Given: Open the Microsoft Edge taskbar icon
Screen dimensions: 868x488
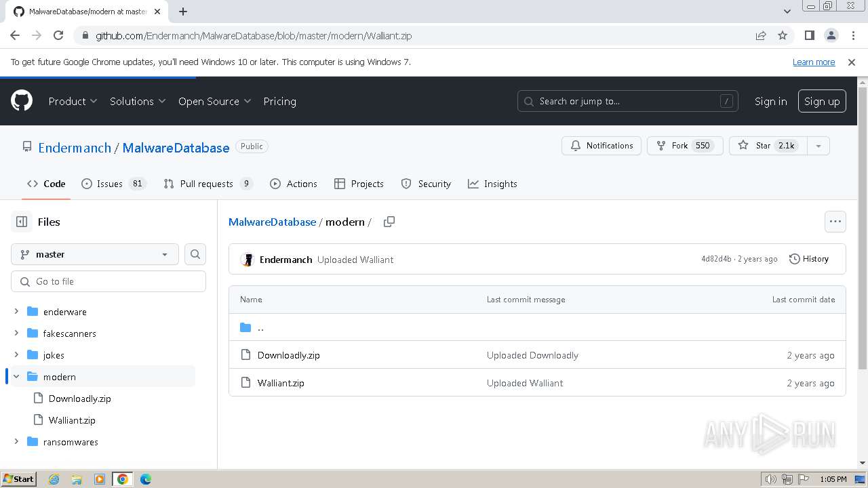Looking at the screenshot, I should pos(145,479).
